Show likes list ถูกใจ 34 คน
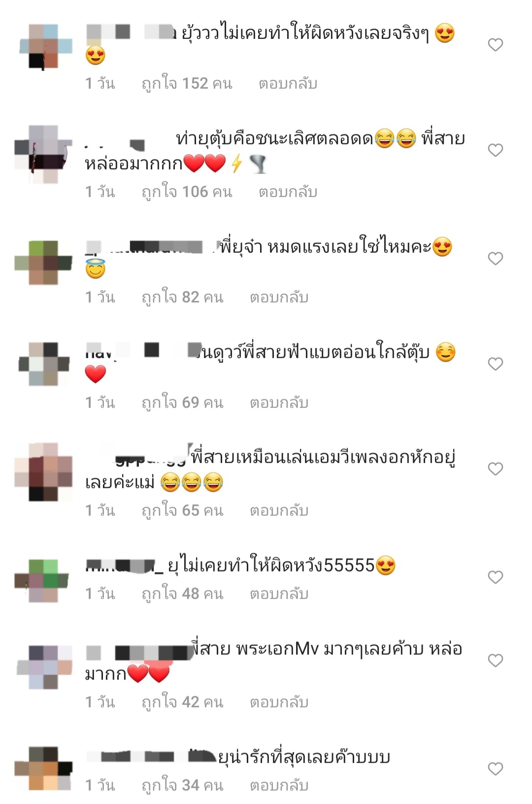532x804 pixels. tap(182, 785)
